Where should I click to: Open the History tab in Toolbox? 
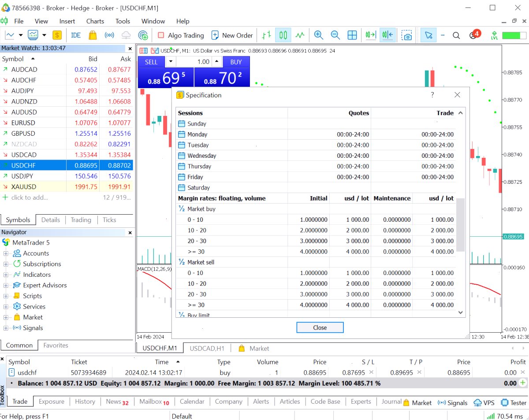point(85,401)
